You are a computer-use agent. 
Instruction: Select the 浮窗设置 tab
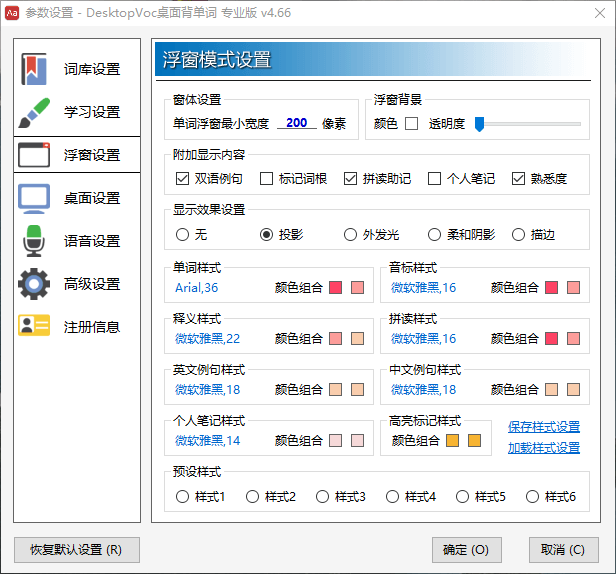click(77, 155)
